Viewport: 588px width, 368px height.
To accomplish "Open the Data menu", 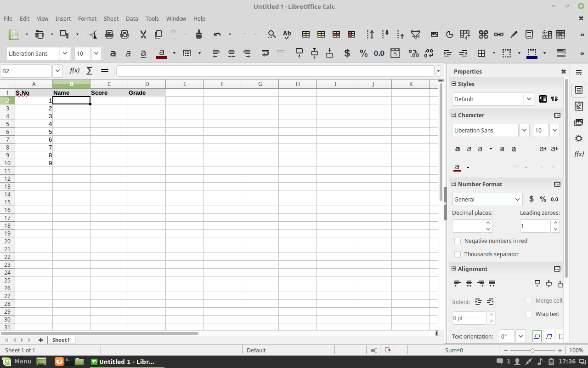I will [x=132, y=18].
